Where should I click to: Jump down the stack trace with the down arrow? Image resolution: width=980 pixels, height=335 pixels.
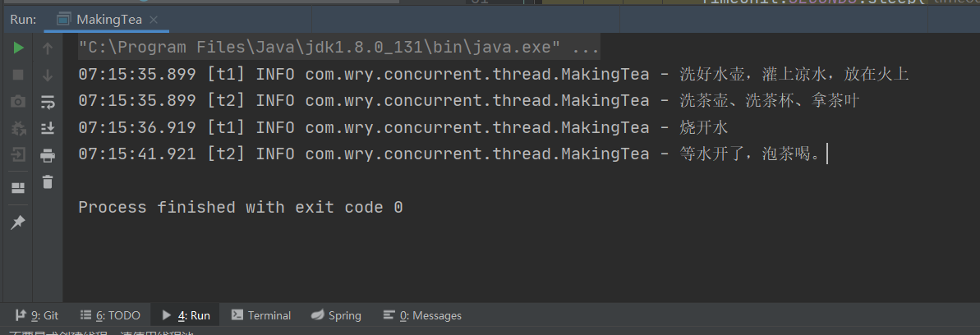pos(48,75)
